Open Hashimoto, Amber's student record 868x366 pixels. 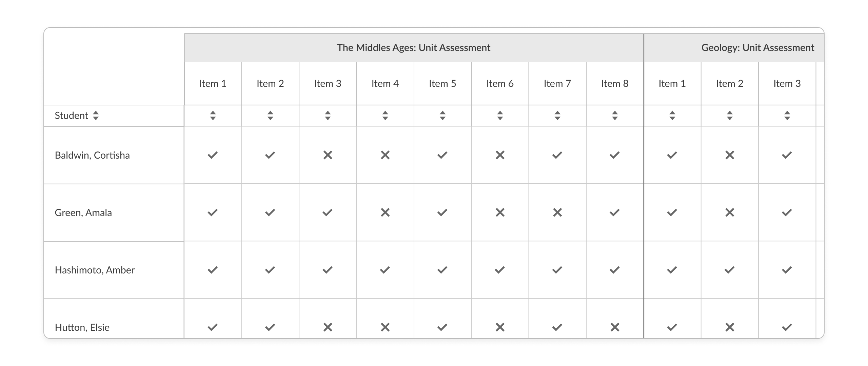[94, 270]
